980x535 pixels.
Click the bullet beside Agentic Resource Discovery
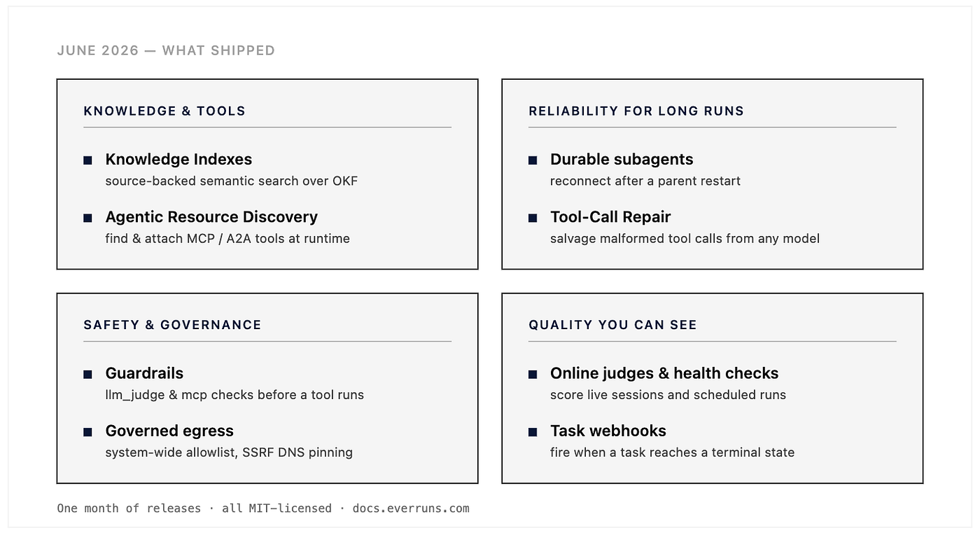pyautogui.click(x=87, y=218)
